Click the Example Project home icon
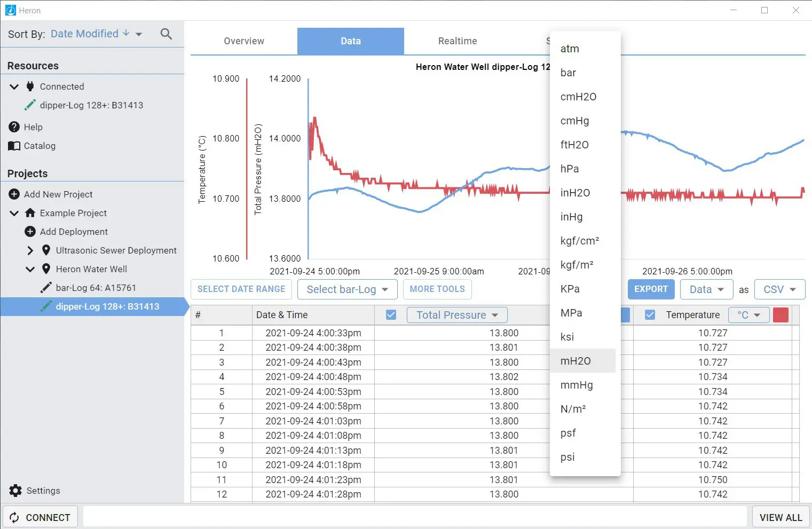Viewport: 812px width, 529px height. pyautogui.click(x=30, y=213)
